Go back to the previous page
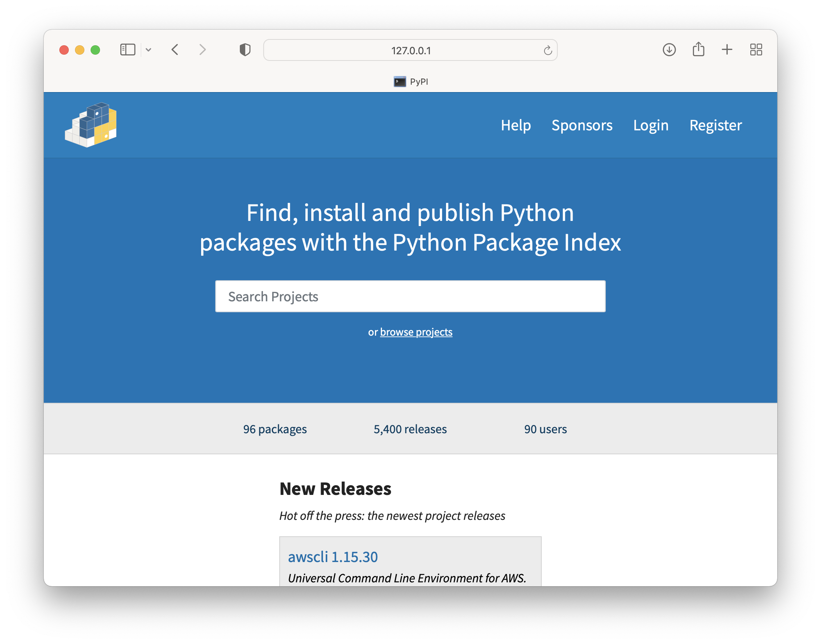This screenshot has height=644, width=821. (x=175, y=50)
